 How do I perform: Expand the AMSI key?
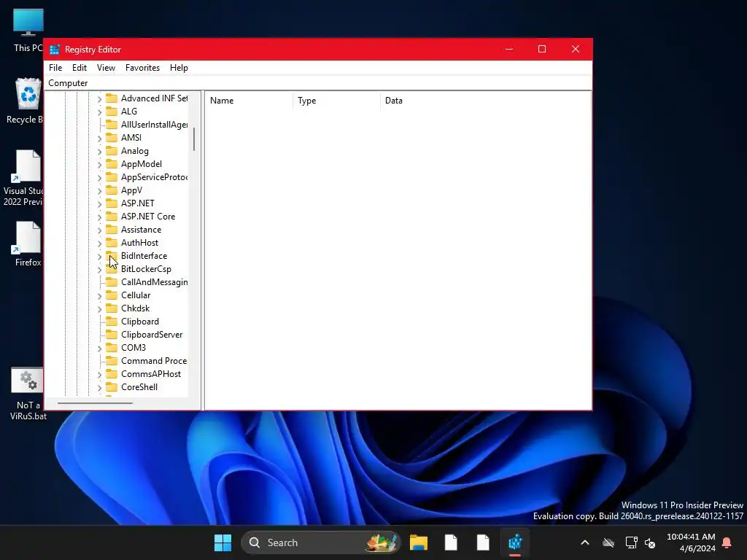[99, 138]
